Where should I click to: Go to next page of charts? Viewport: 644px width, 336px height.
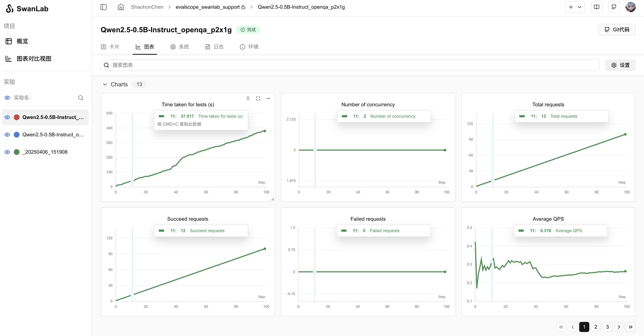tap(619, 327)
